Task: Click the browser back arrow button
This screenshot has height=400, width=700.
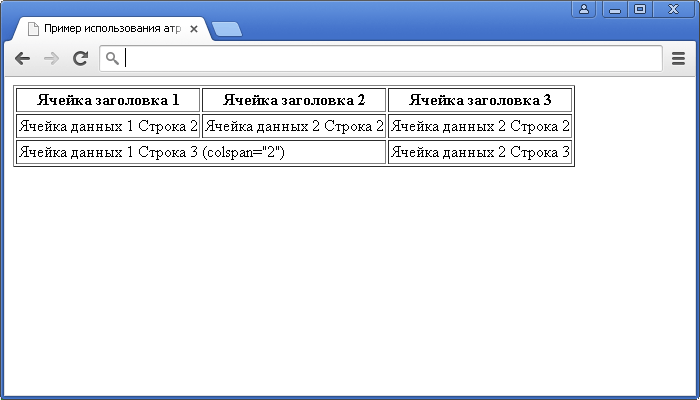Action: click(x=22, y=59)
